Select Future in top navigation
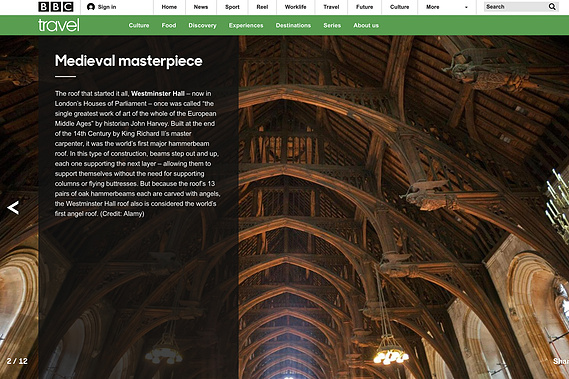The width and height of the screenshot is (569, 379). (364, 7)
